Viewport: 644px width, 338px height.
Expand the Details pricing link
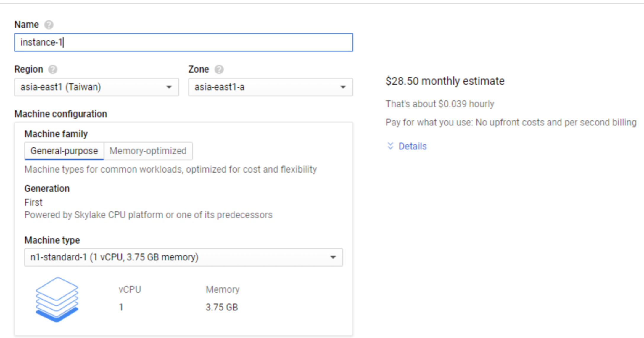tap(412, 146)
